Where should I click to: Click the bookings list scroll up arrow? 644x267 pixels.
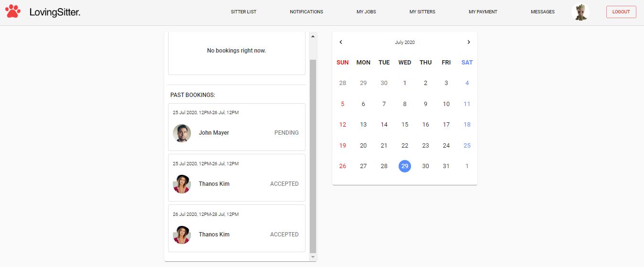pyautogui.click(x=313, y=36)
